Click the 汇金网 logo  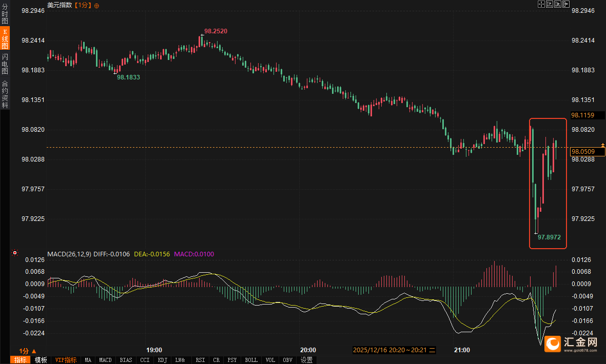(x=571, y=343)
